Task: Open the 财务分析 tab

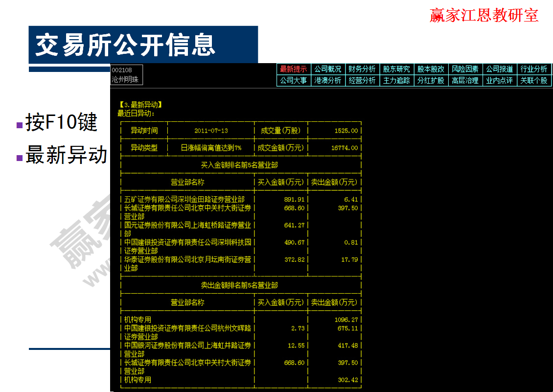Action: [x=363, y=69]
